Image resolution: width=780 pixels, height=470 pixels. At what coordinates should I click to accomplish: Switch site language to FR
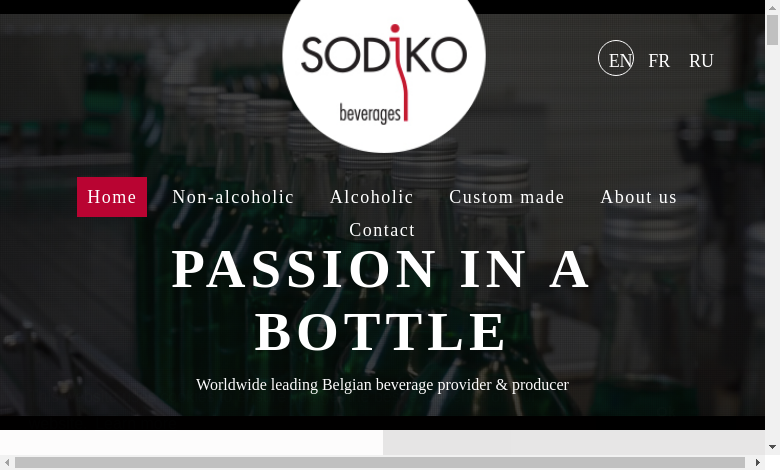pos(659,61)
